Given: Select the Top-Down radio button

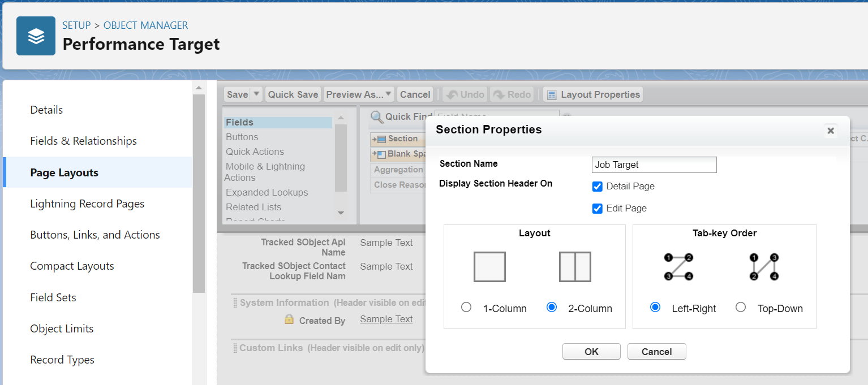Looking at the screenshot, I should tap(741, 308).
